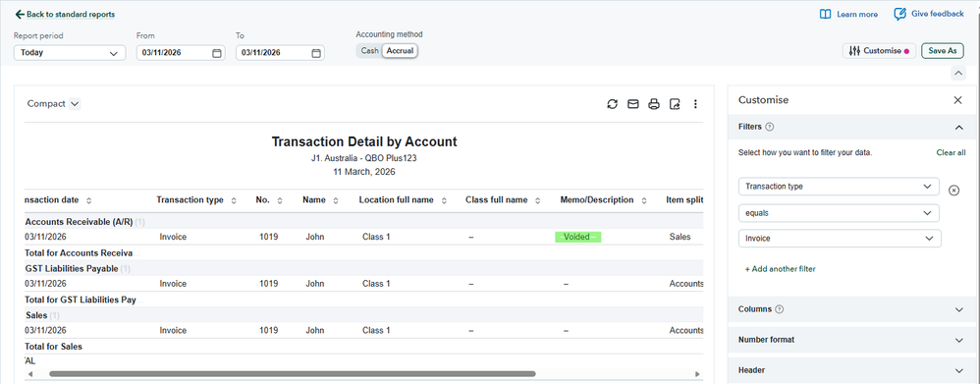Open the Invoice filter value dropdown
The width and height of the screenshot is (980, 384).
point(840,239)
